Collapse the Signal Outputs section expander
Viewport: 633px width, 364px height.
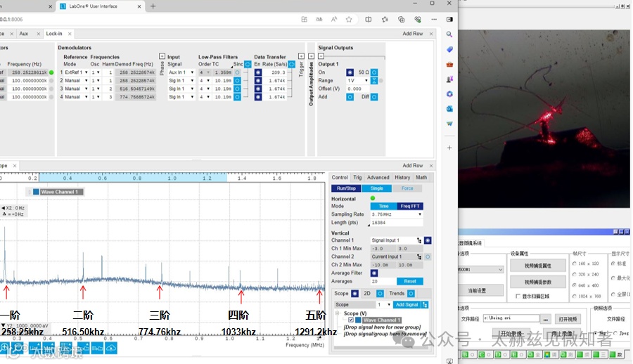coord(321,56)
